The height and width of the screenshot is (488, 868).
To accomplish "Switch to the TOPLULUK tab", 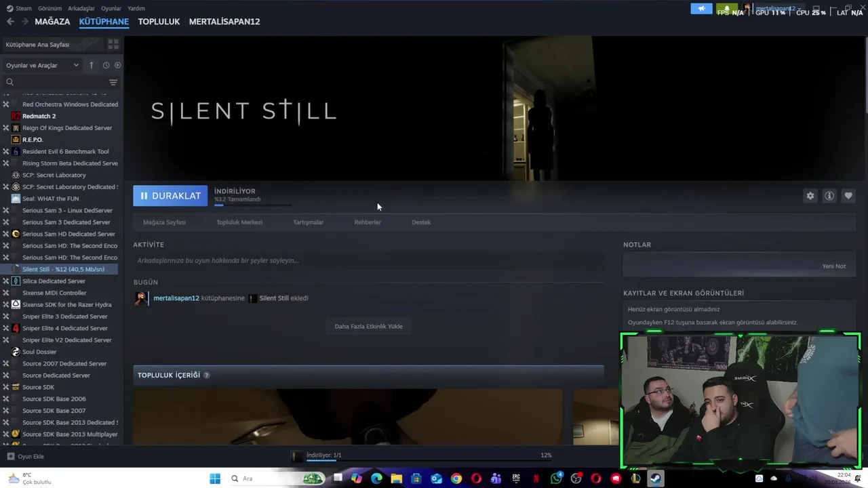I will click(x=159, y=22).
